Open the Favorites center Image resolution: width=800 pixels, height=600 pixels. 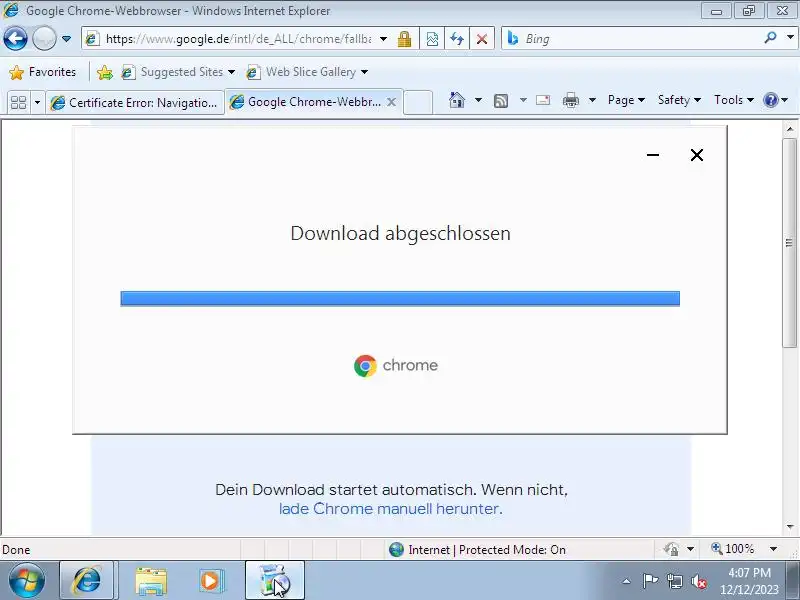(x=42, y=72)
